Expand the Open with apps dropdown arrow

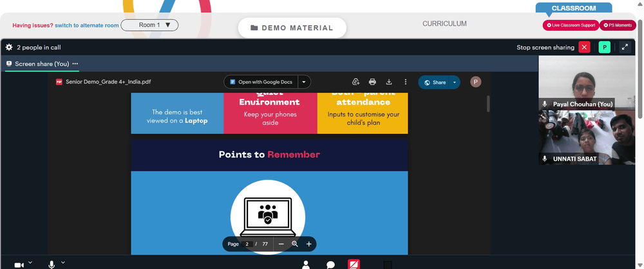point(304,82)
